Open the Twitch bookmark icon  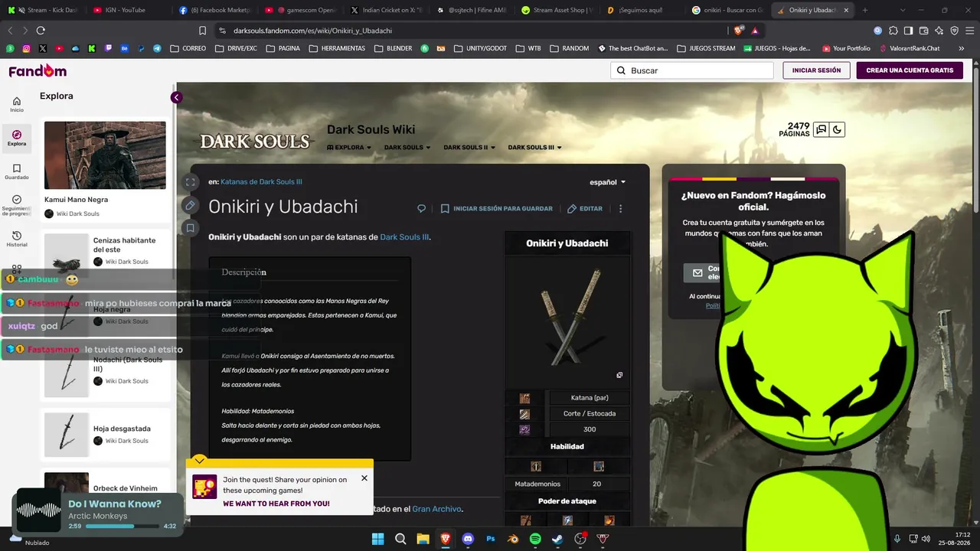click(x=108, y=48)
